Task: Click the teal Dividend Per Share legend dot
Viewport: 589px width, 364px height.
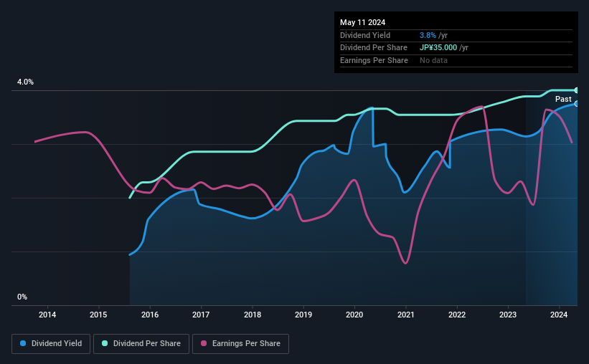Action: coord(105,343)
